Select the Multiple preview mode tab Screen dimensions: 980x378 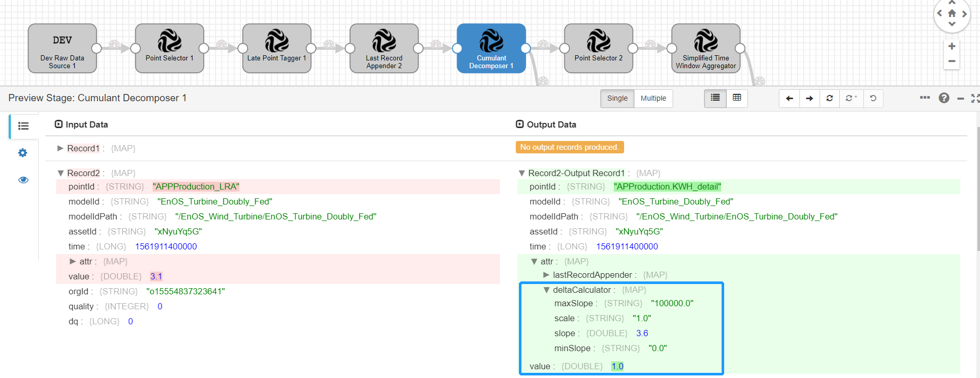click(653, 98)
